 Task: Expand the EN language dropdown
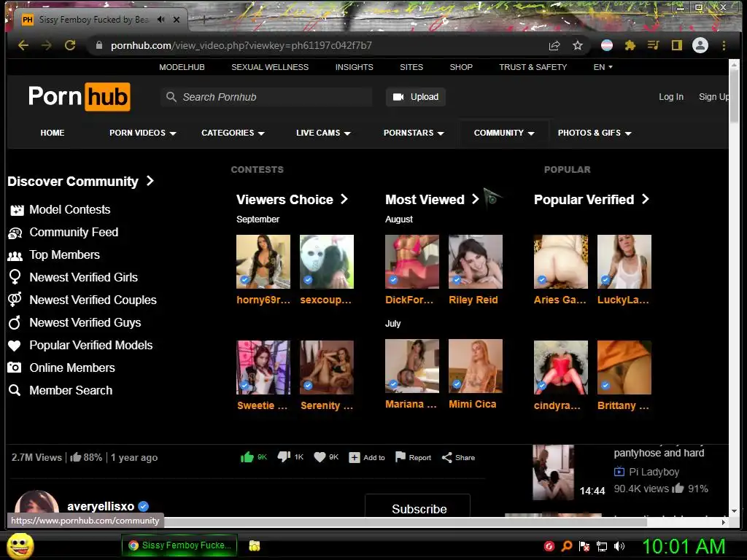pyautogui.click(x=603, y=67)
